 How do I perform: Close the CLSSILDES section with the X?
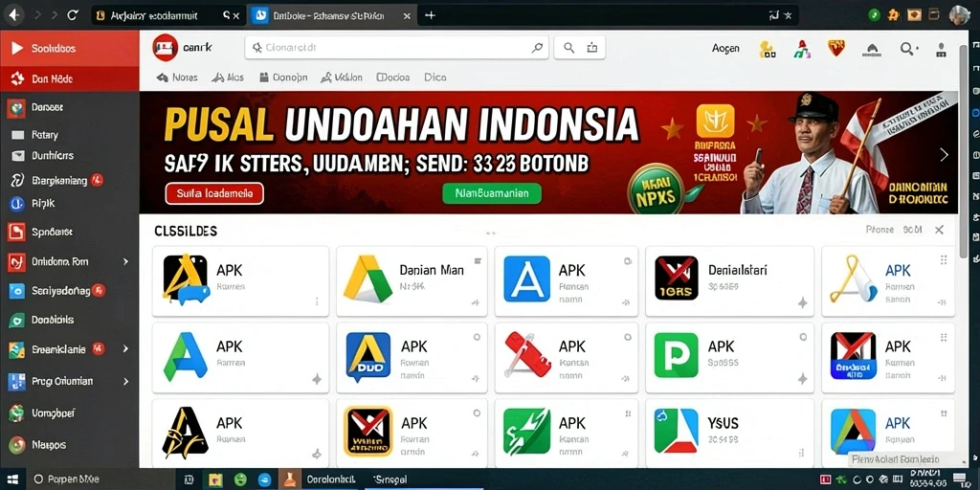939,230
